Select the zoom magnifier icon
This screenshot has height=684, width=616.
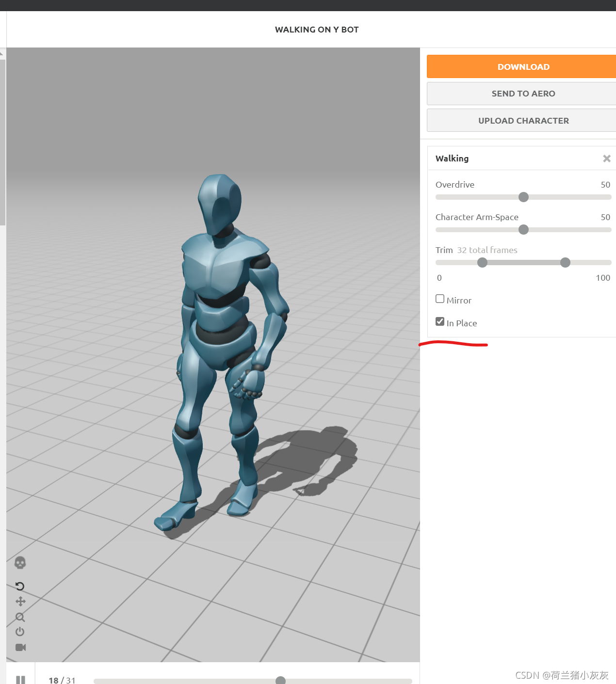[20, 617]
